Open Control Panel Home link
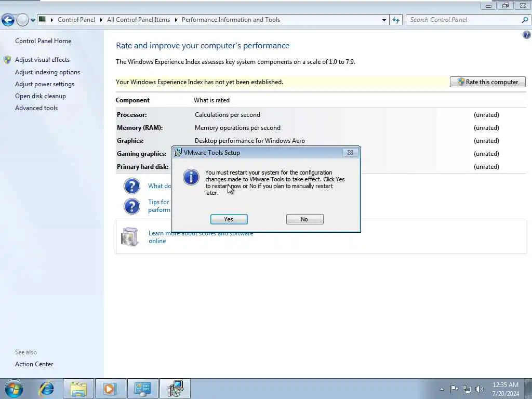The width and height of the screenshot is (532, 399). (x=43, y=41)
